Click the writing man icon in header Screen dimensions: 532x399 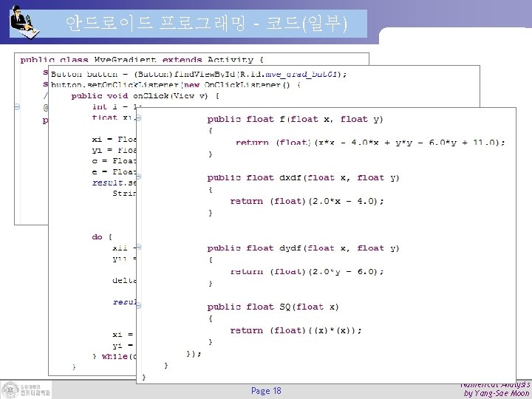[24, 21]
